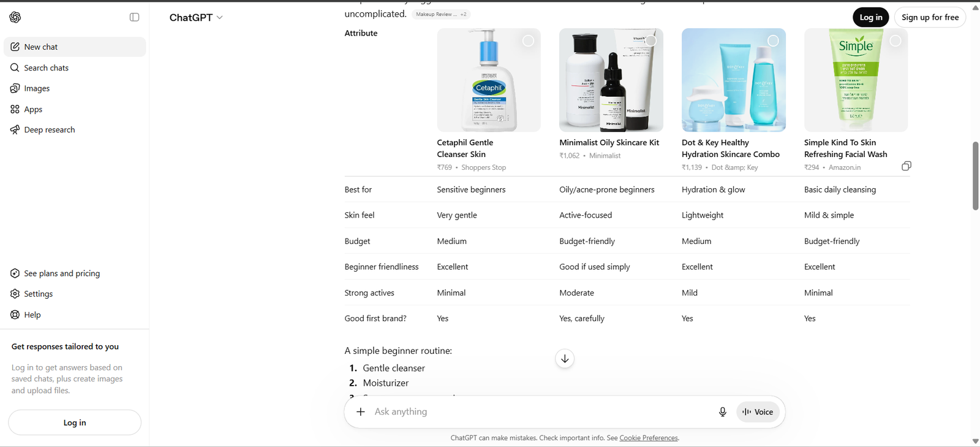Image resolution: width=980 pixels, height=447 pixels.
Task: Click the New chat pencil icon
Action: click(x=15, y=47)
